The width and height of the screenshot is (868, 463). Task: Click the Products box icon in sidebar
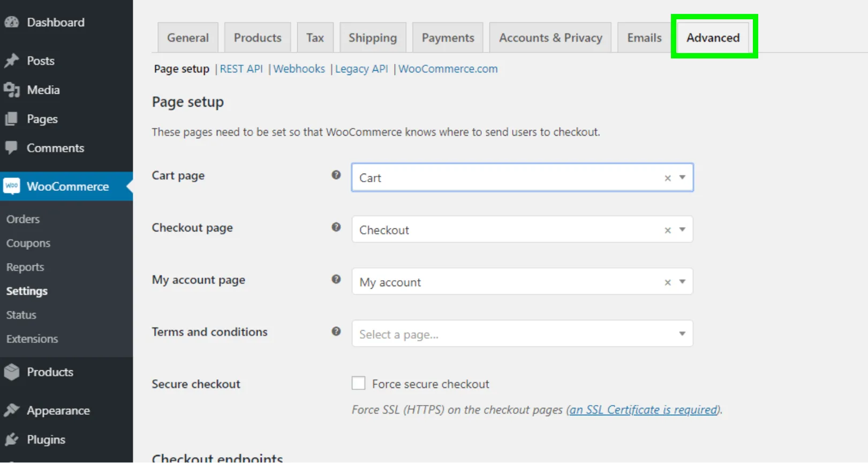(x=11, y=372)
